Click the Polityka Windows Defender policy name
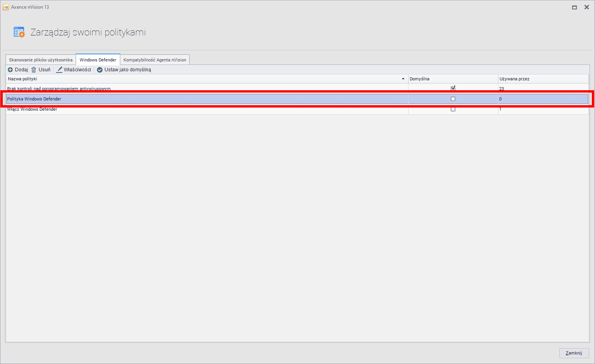Viewport: 595px width, 364px height. (x=34, y=99)
